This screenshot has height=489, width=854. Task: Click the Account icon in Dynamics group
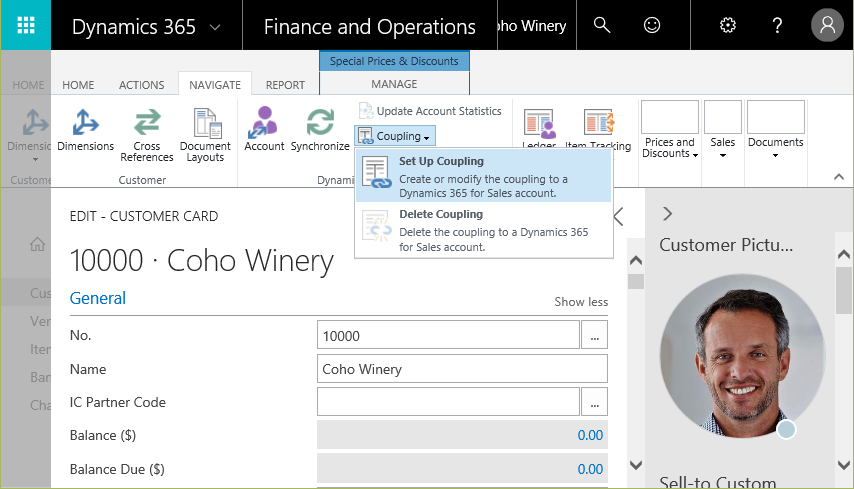pos(264,130)
